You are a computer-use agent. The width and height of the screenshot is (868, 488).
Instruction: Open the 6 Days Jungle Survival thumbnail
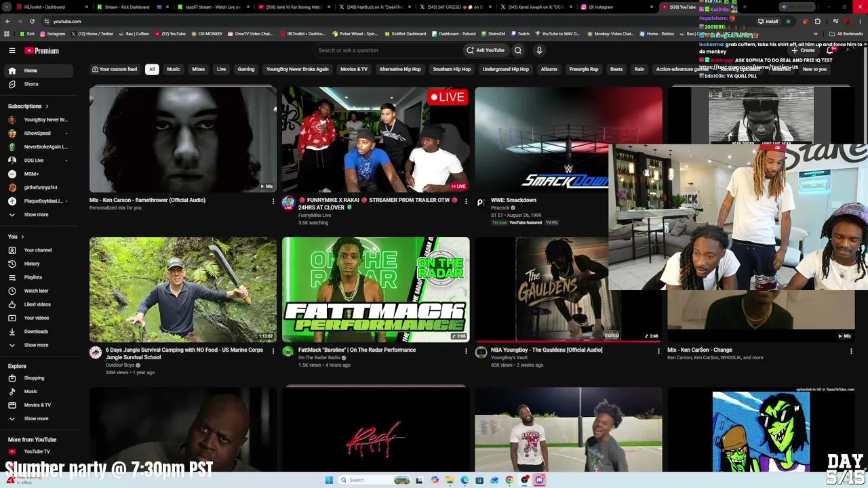183,289
